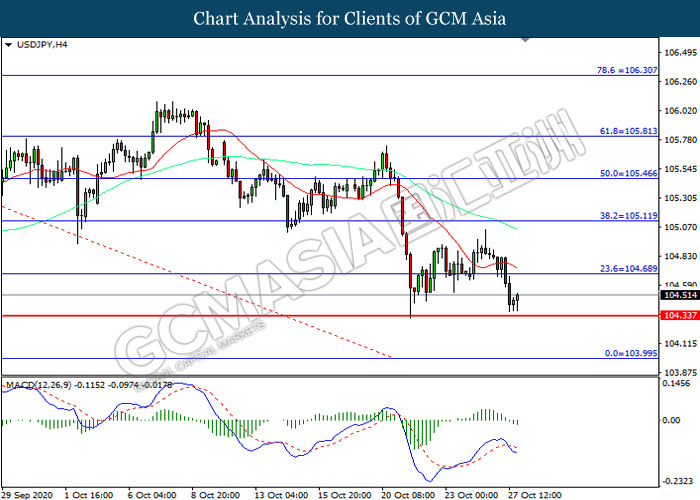Click the red support level tag 104.337
The width and height of the screenshot is (700, 500).
click(x=680, y=316)
